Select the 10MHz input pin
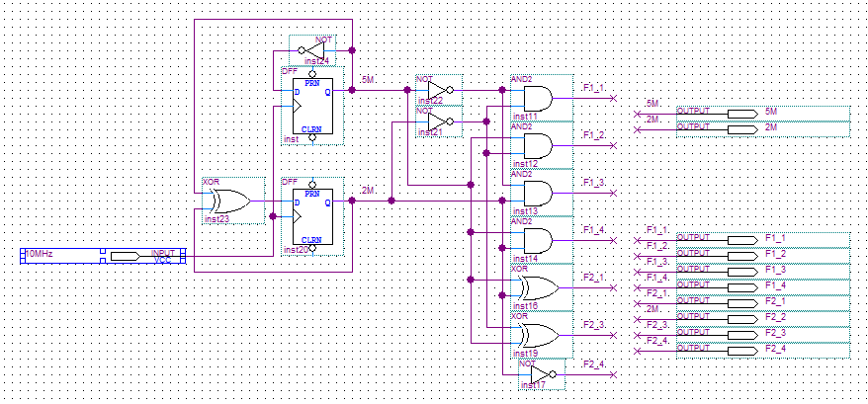 pos(103,256)
